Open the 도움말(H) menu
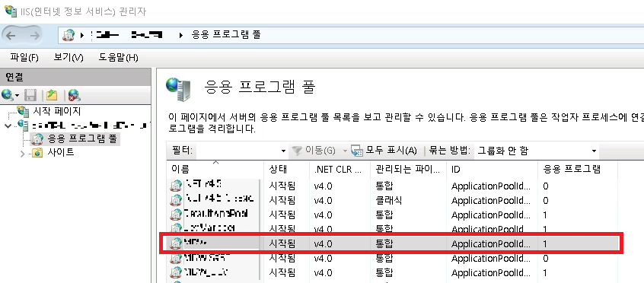The width and height of the screenshot is (644, 283). tap(119, 58)
